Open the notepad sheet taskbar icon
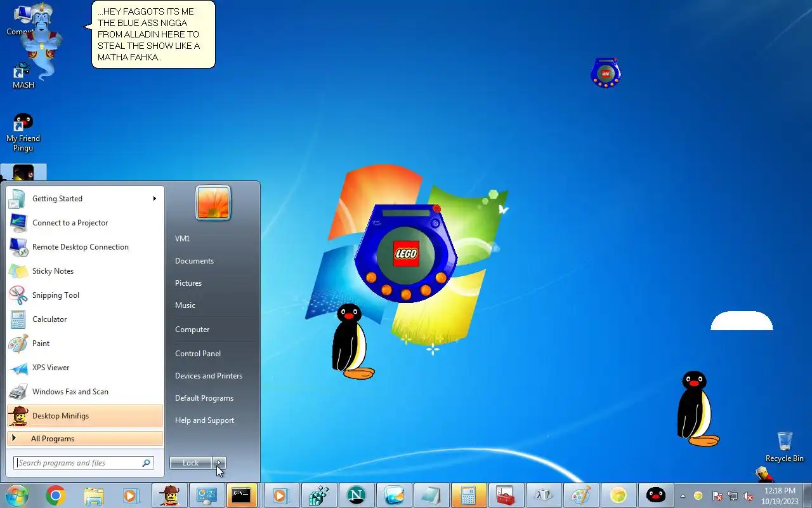812x508 pixels. click(431, 495)
